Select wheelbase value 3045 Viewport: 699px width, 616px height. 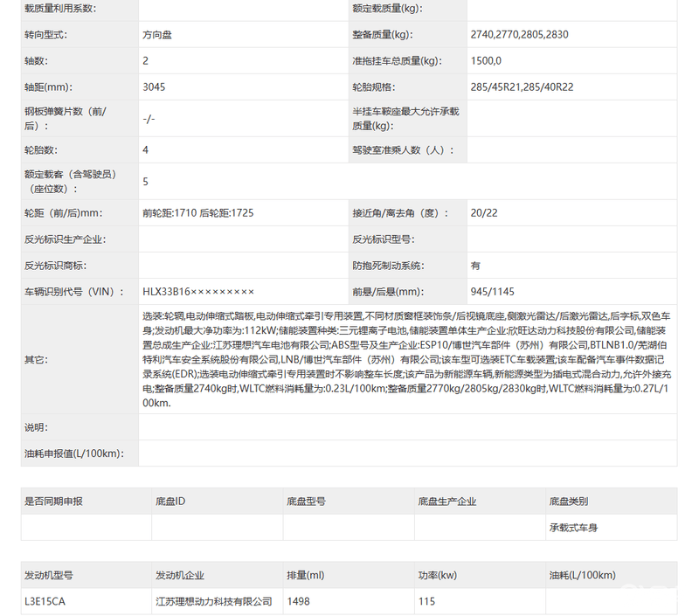pyautogui.click(x=154, y=87)
